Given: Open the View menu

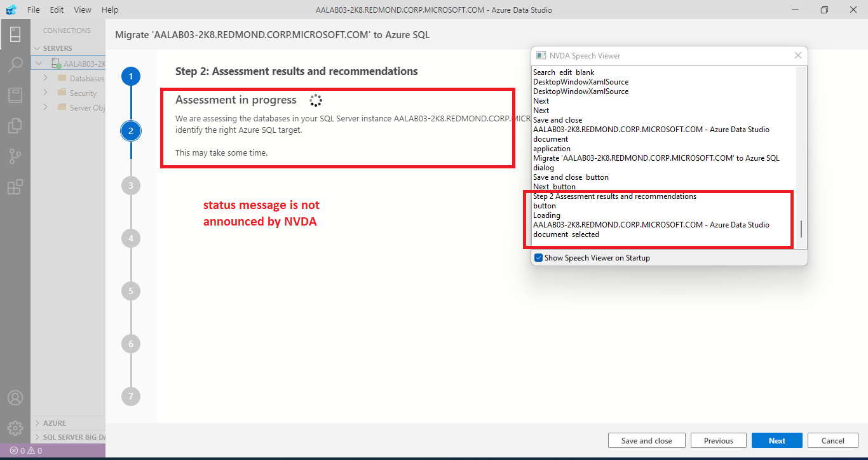Looking at the screenshot, I should click(x=83, y=10).
